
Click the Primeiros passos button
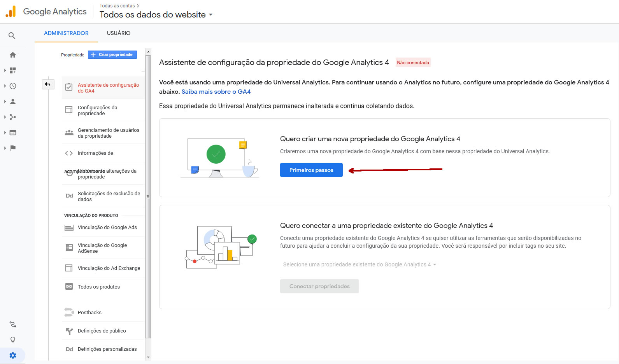pyautogui.click(x=311, y=170)
